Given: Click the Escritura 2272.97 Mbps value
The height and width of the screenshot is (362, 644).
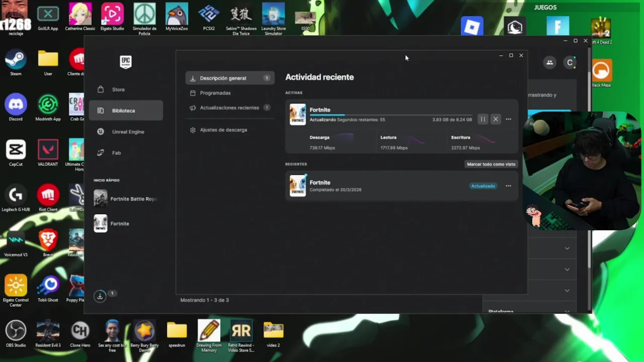Looking at the screenshot, I should click(x=465, y=148).
